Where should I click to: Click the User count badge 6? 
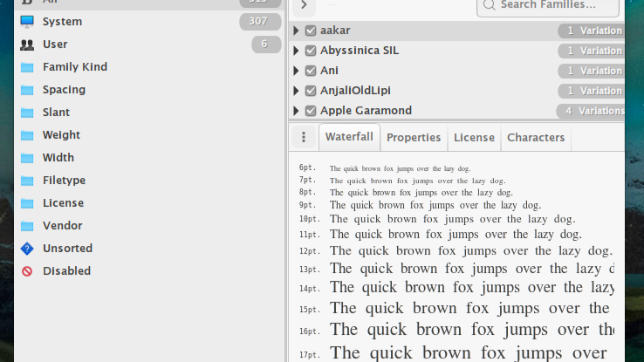click(266, 44)
